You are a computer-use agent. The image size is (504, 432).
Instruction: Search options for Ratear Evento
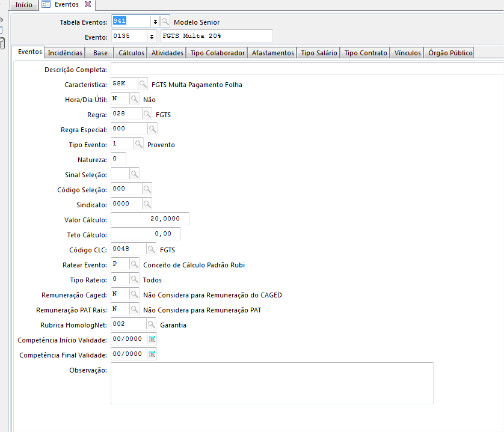point(134,264)
